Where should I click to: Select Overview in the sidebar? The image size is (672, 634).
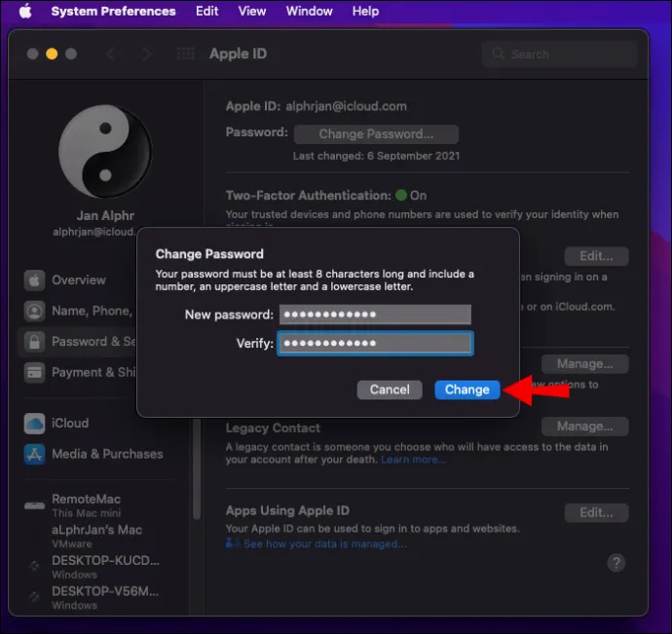point(77,280)
